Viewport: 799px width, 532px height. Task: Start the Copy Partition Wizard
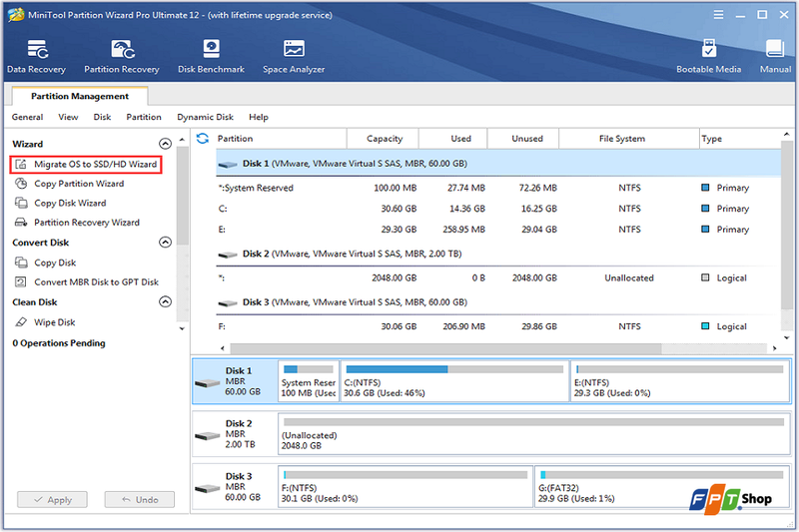click(79, 184)
